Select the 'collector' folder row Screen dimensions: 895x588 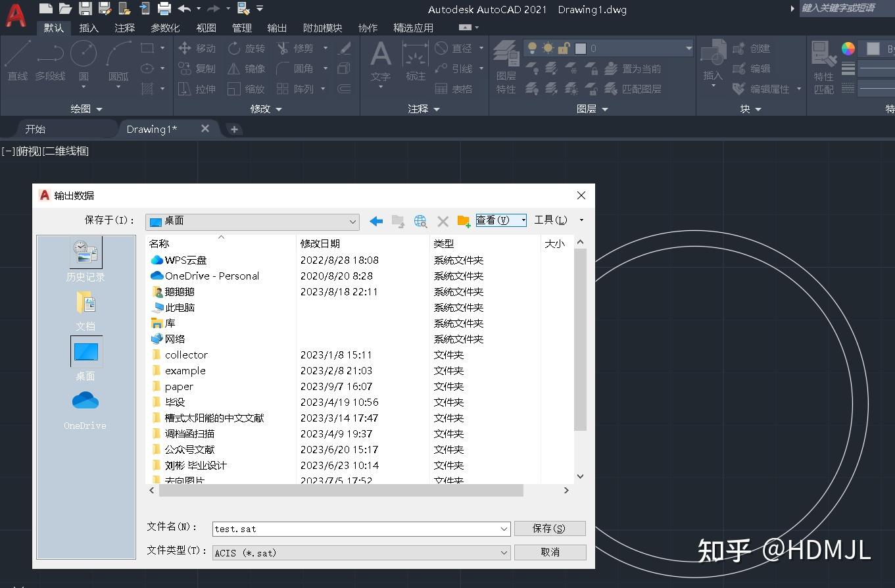pos(186,355)
